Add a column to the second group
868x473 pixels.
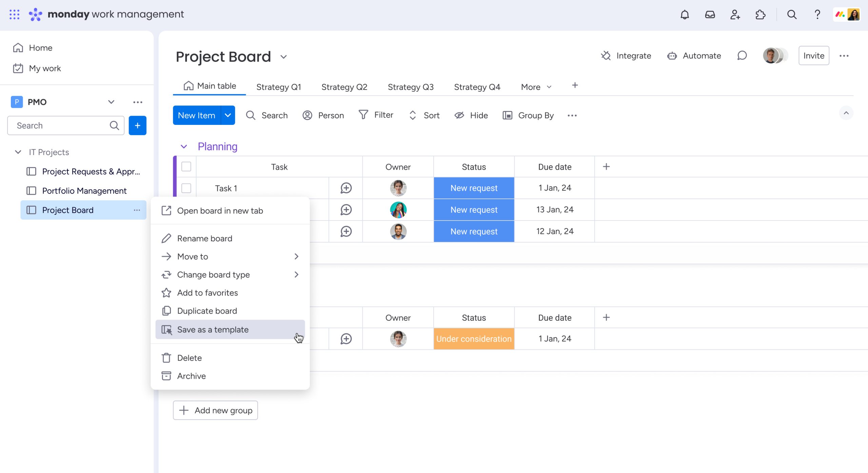pos(606,317)
